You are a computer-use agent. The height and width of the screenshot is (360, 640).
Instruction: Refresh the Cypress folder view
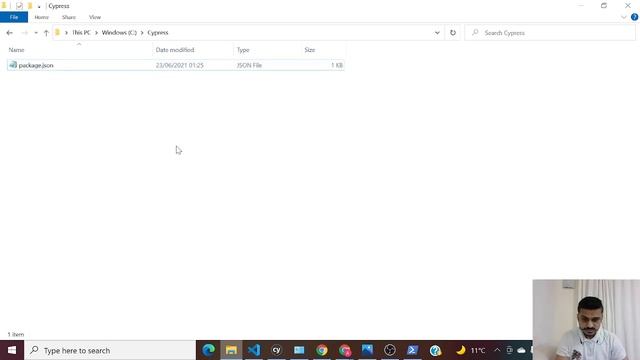pos(453,33)
